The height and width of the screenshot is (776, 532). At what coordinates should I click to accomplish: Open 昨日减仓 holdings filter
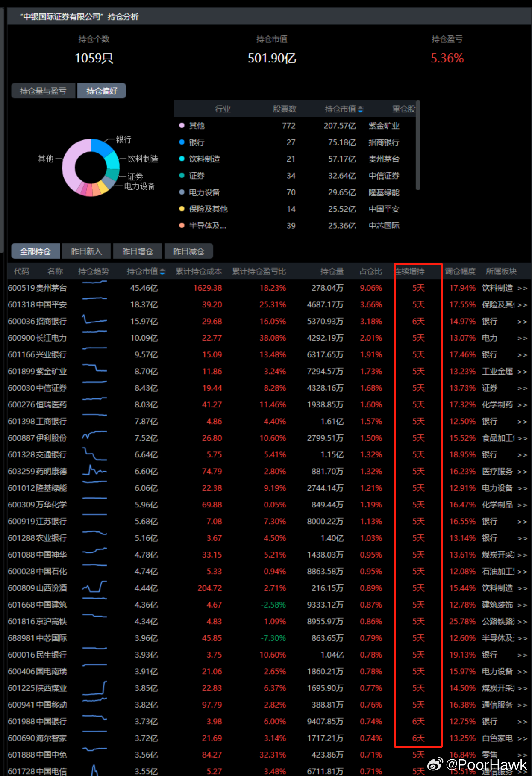pos(189,251)
